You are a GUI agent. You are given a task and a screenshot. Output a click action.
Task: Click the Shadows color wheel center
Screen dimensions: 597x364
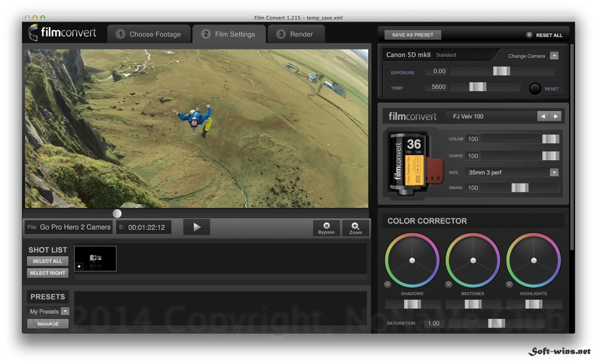coord(412,260)
